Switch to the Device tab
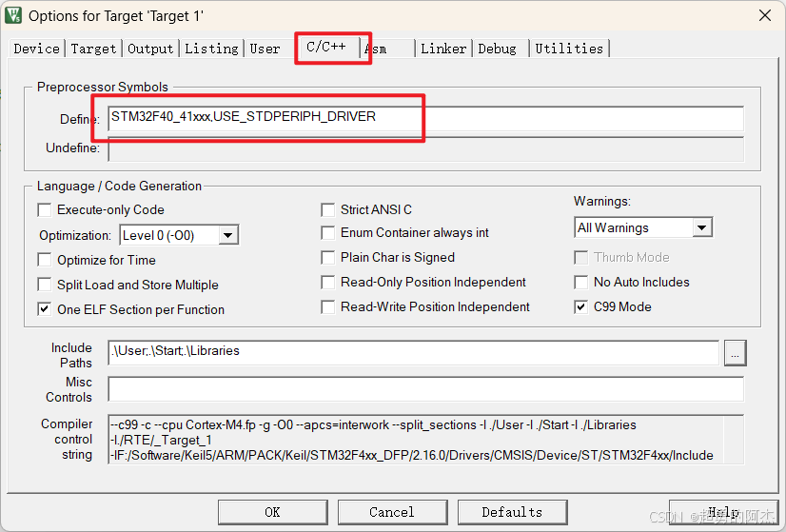The image size is (786, 532). 36,49
